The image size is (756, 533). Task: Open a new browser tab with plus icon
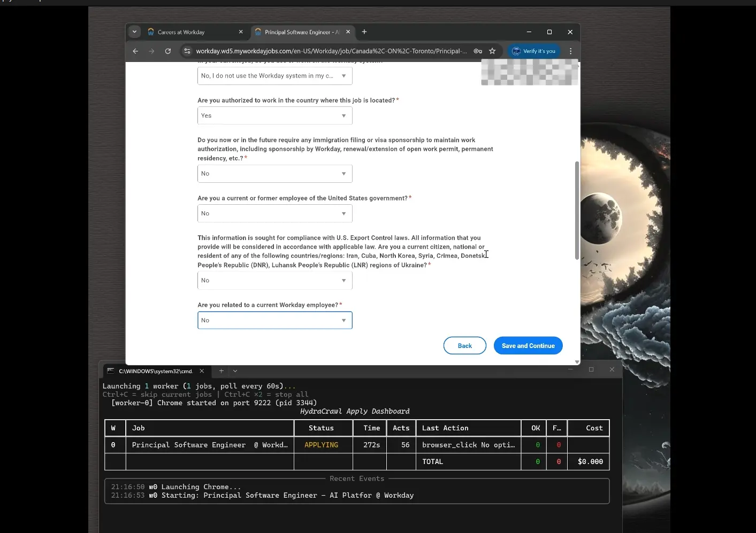pos(364,32)
